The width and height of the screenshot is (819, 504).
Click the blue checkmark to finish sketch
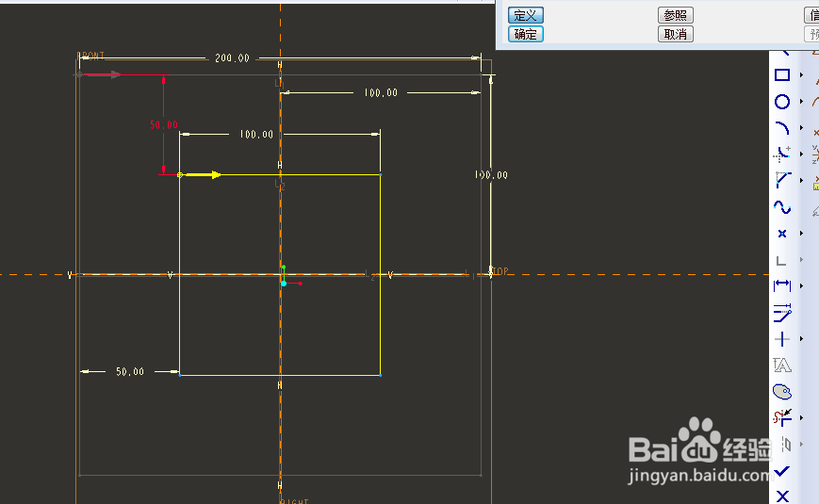[x=782, y=471]
